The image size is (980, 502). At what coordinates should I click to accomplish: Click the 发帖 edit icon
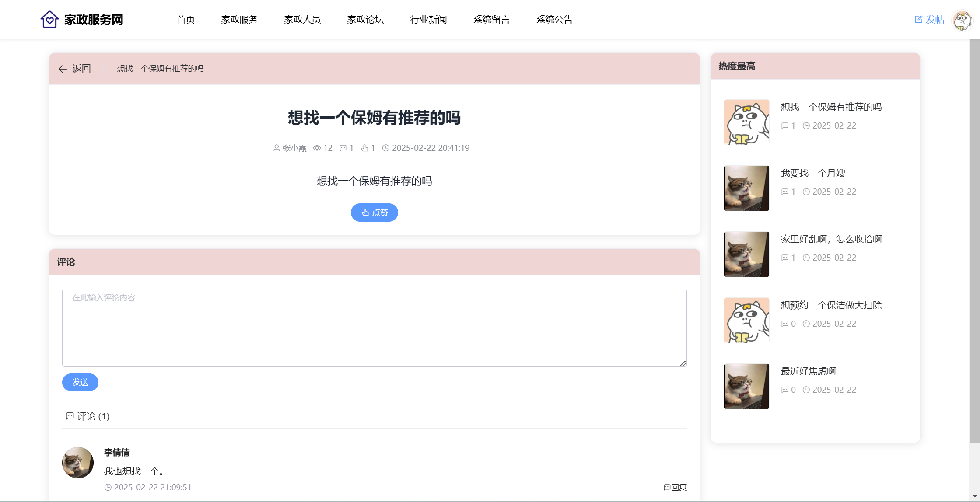(x=918, y=19)
